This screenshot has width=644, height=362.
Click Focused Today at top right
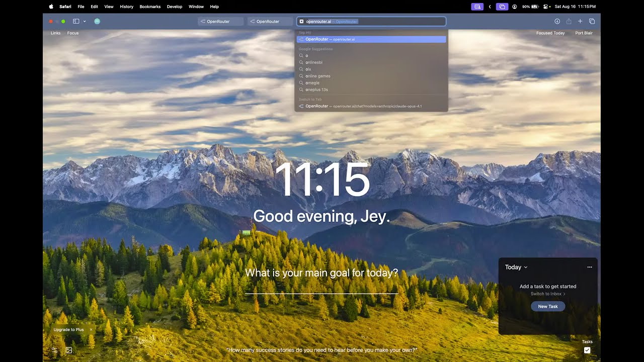coord(550,33)
